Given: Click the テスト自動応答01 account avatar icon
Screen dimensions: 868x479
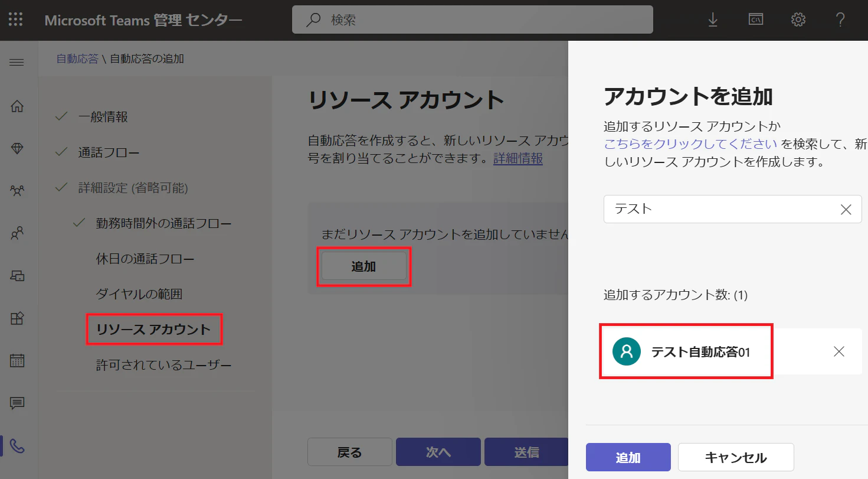Looking at the screenshot, I should click(627, 351).
